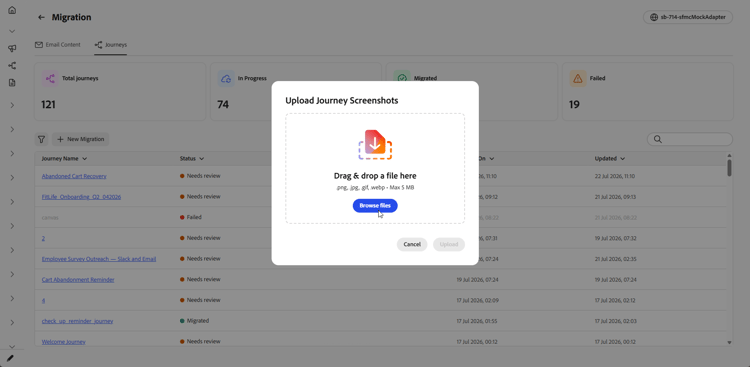
Task: Open the sb-714-sfmcMockAdapter sandbox selector
Action: 688,17
